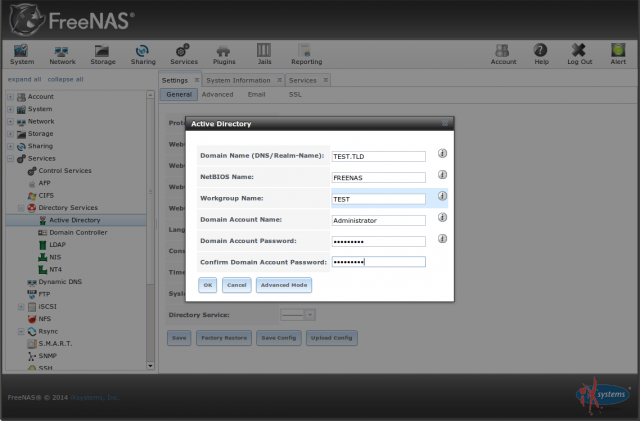Select Dynamic DNS tree item

pyautogui.click(x=60, y=282)
